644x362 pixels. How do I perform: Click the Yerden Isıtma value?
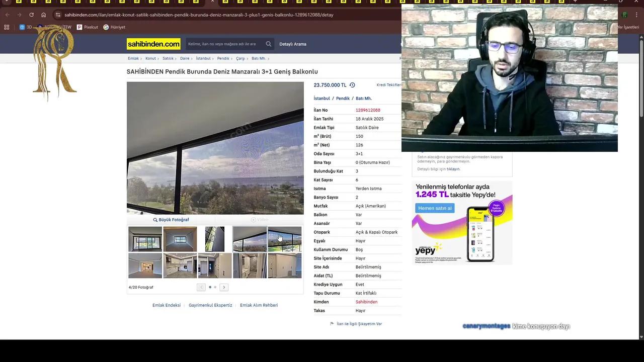(368, 189)
